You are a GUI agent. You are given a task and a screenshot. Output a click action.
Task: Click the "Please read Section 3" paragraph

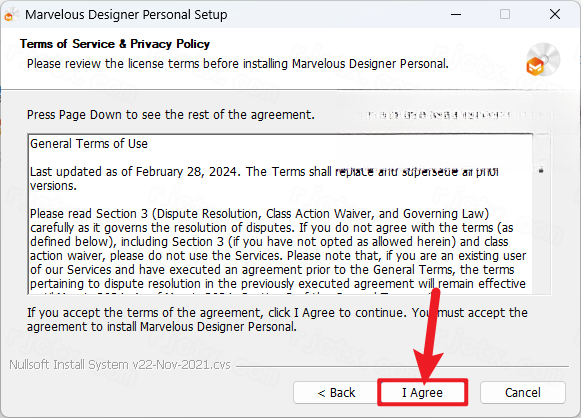point(278,249)
